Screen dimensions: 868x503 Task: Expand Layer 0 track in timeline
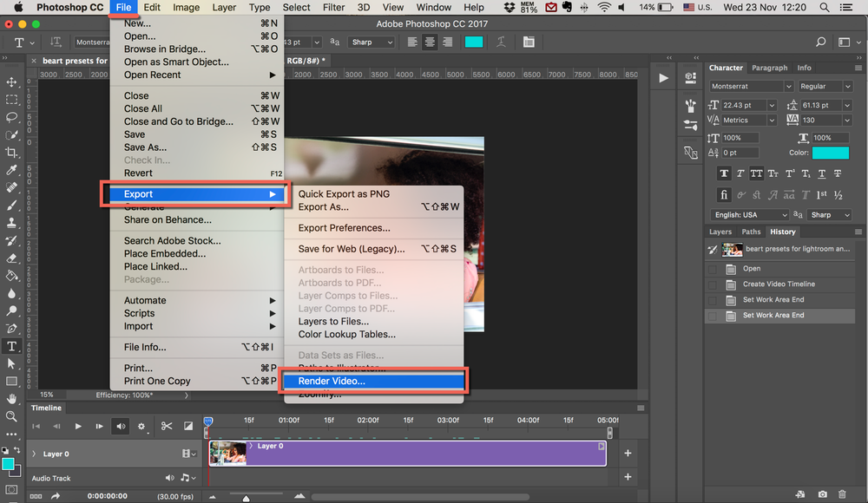click(x=34, y=454)
